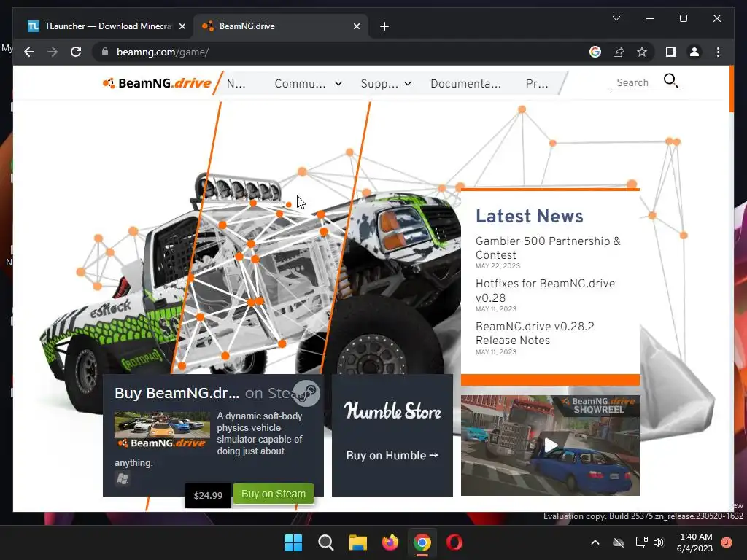747x560 pixels.
Task: Click the BeamNG.drive logo in site header
Action: [157, 83]
